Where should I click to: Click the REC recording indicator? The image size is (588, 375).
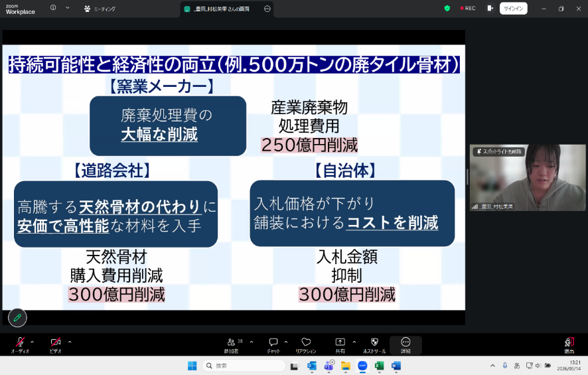tap(468, 9)
